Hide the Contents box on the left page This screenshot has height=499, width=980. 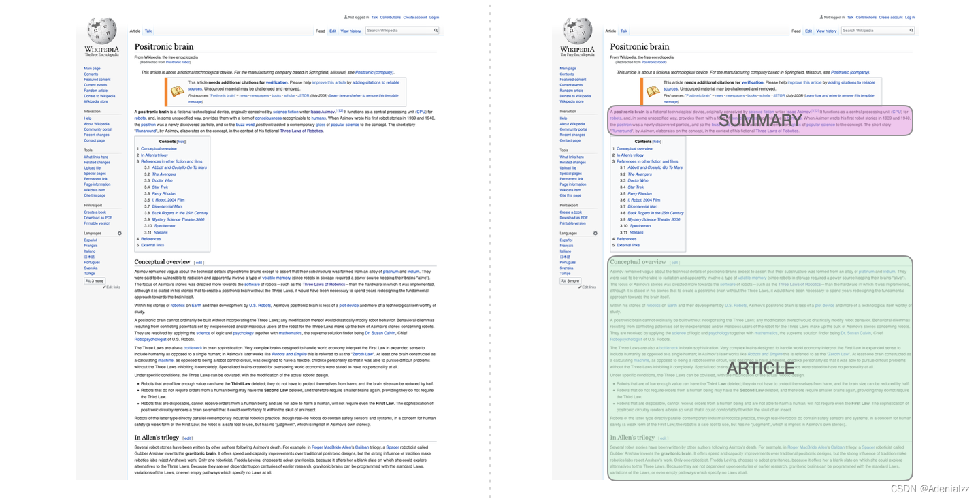pos(181,142)
